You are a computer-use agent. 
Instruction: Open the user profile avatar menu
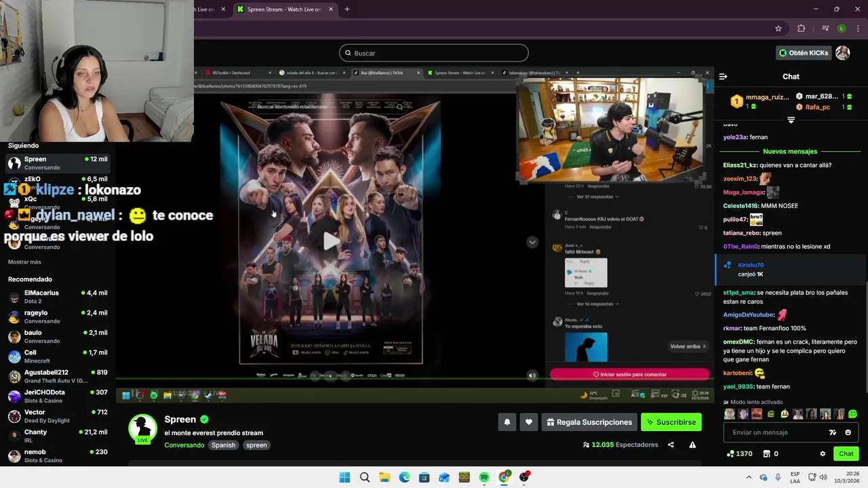(842, 53)
